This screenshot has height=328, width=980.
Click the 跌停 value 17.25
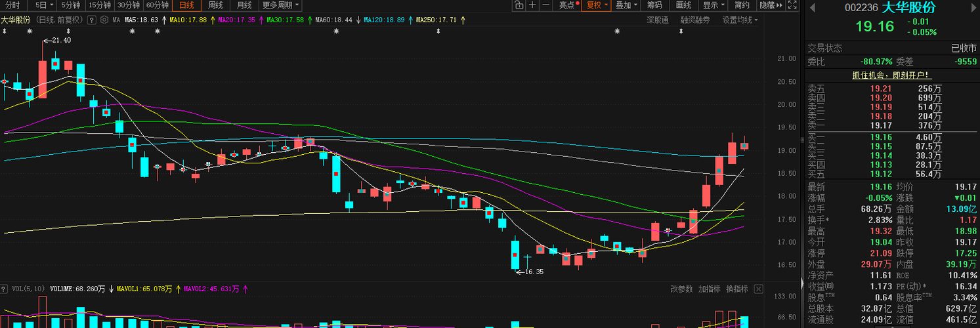coord(965,253)
